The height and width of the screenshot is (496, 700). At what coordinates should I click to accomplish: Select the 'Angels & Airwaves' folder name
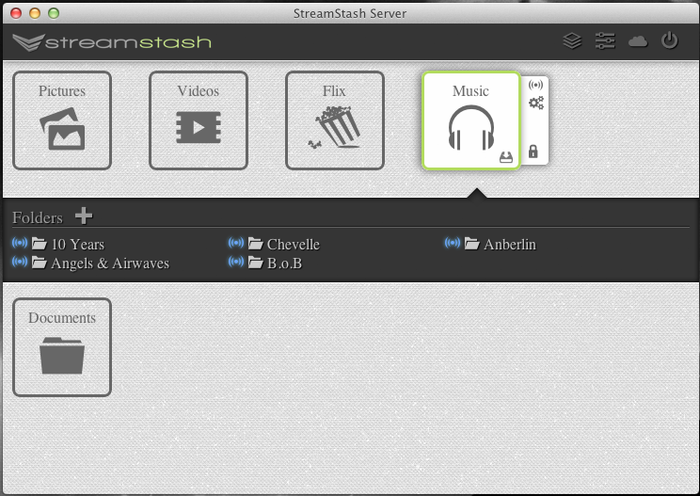click(110, 263)
